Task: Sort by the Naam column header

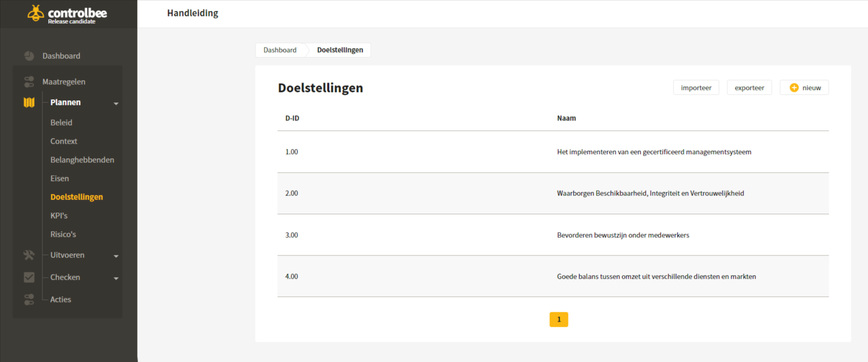Action: (x=566, y=118)
